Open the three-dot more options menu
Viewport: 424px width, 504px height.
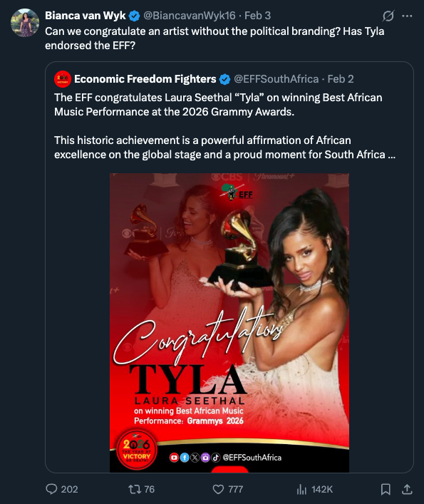407,16
